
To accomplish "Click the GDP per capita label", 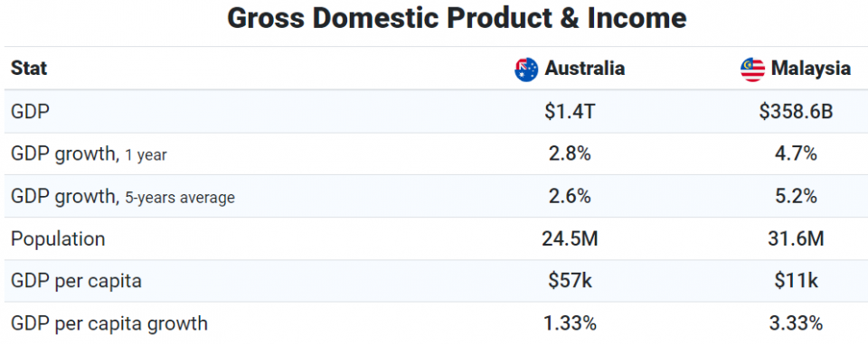I will (76, 281).
